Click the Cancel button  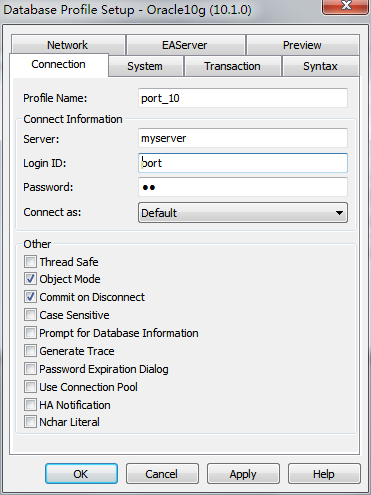tap(162, 474)
